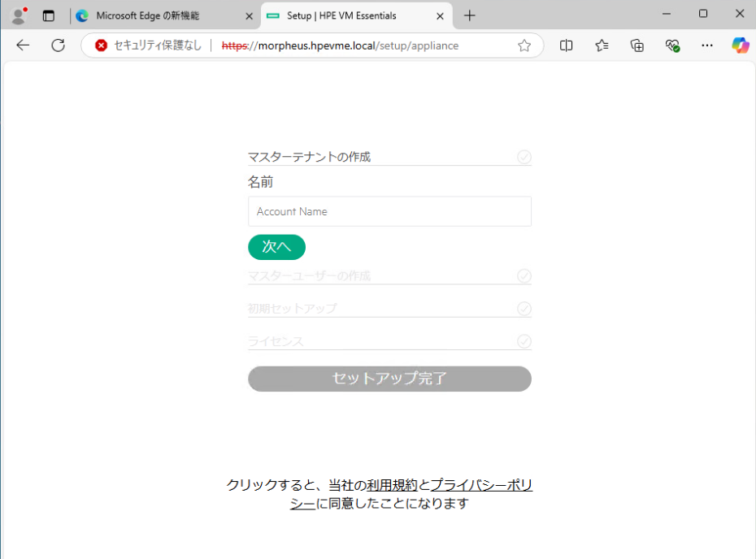Viewport: 756px width, 559px height.
Task: Open the favorites list
Action: (x=602, y=45)
